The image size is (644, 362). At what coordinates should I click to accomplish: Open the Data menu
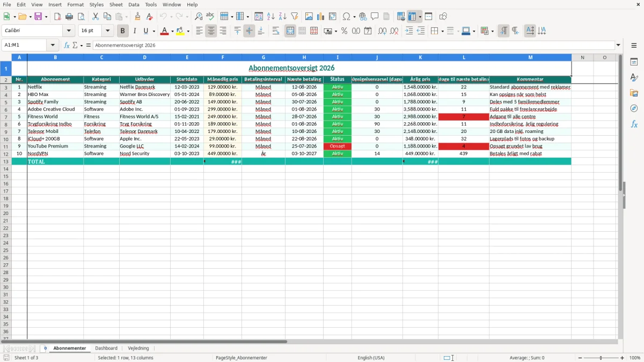point(134,4)
